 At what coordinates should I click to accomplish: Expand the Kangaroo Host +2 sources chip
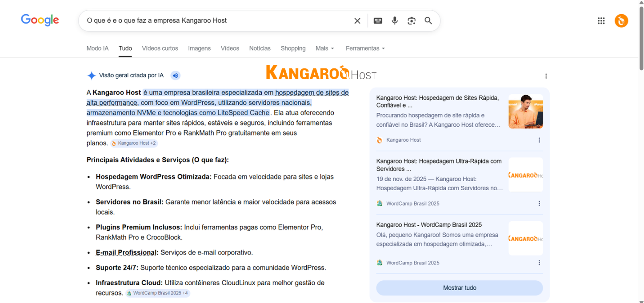pyautogui.click(x=134, y=143)
